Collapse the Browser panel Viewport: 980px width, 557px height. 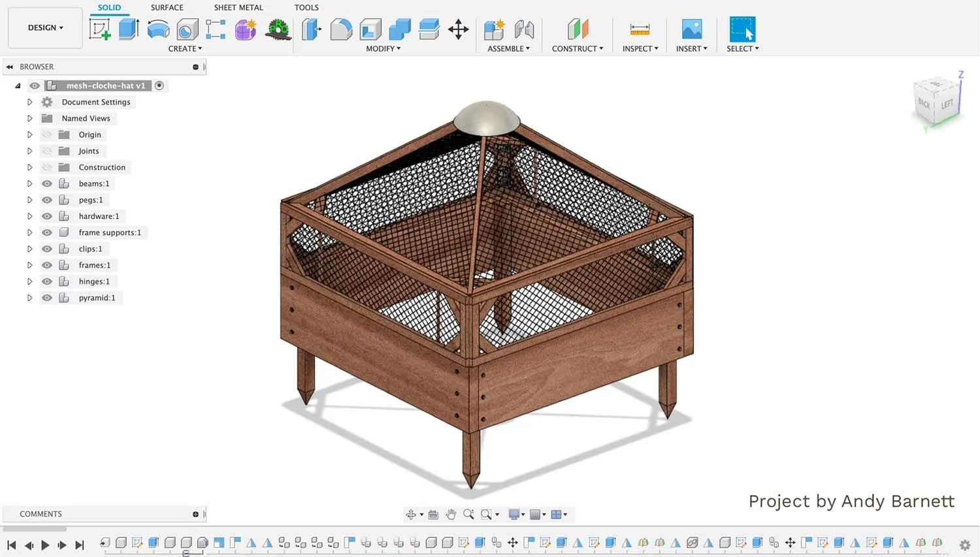(9, 66)
